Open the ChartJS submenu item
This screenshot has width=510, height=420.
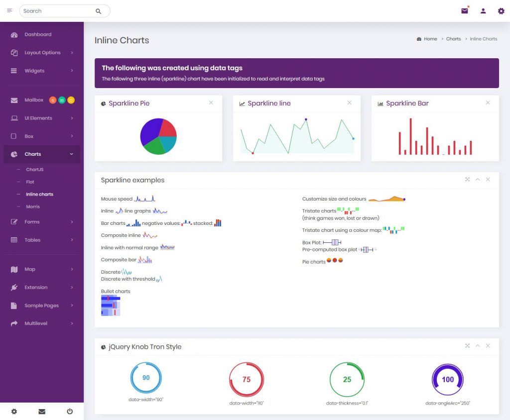[x=34, y=169]
